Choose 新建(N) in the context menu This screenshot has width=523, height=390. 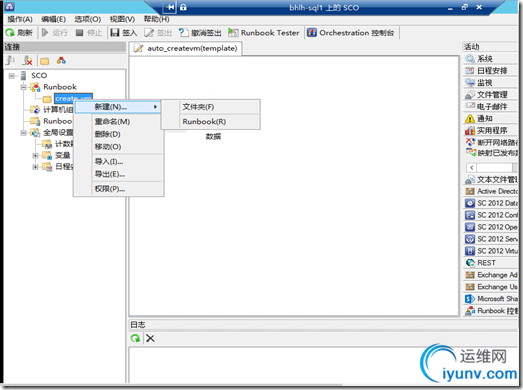point(117,107)
